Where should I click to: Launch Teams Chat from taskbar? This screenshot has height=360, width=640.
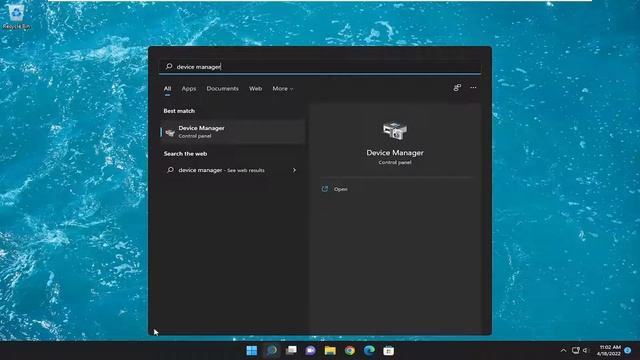(311, 351)
